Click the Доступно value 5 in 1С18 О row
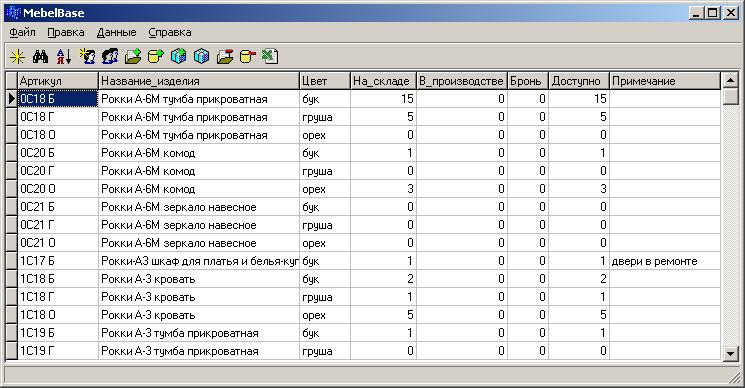 (579, 315)
